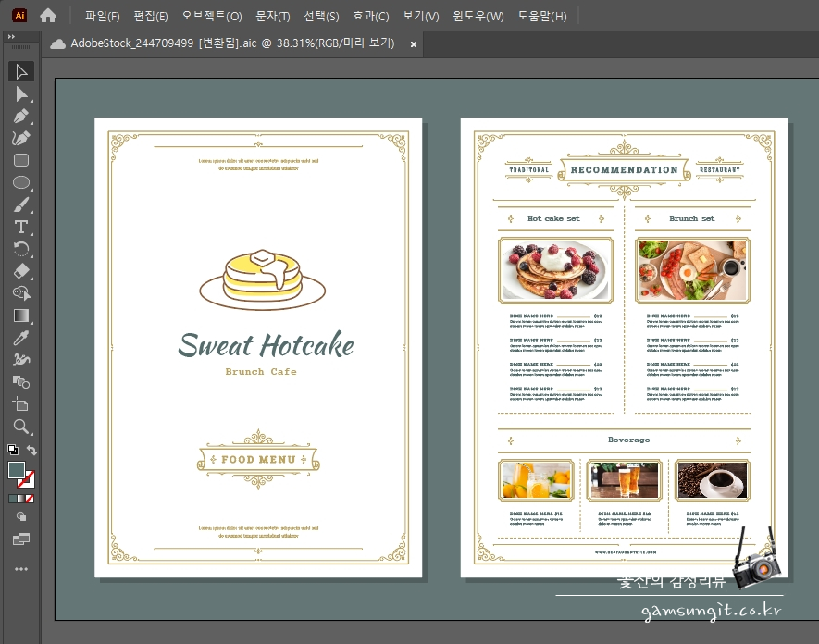Select the FOOD MENU banner

tap(258, 460)
